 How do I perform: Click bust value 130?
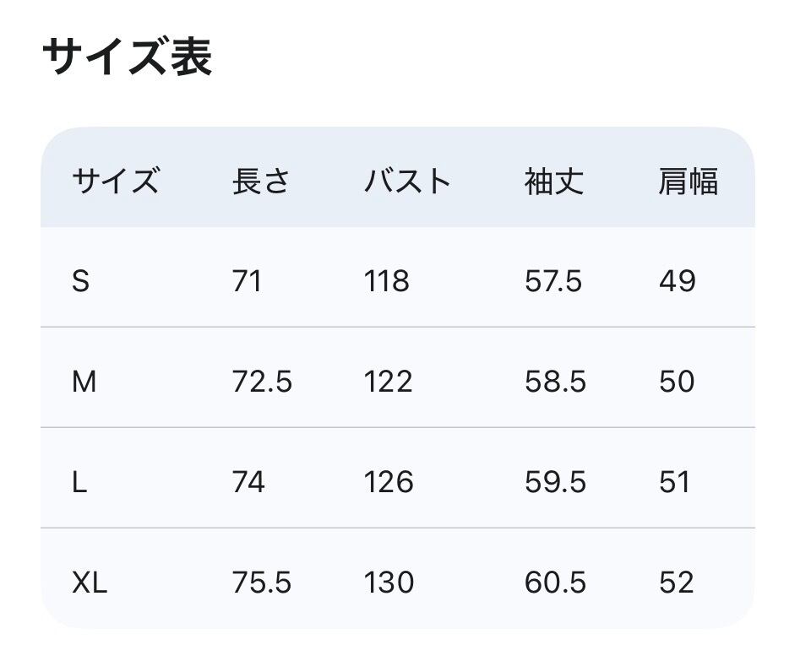click(x=389, y=583)
